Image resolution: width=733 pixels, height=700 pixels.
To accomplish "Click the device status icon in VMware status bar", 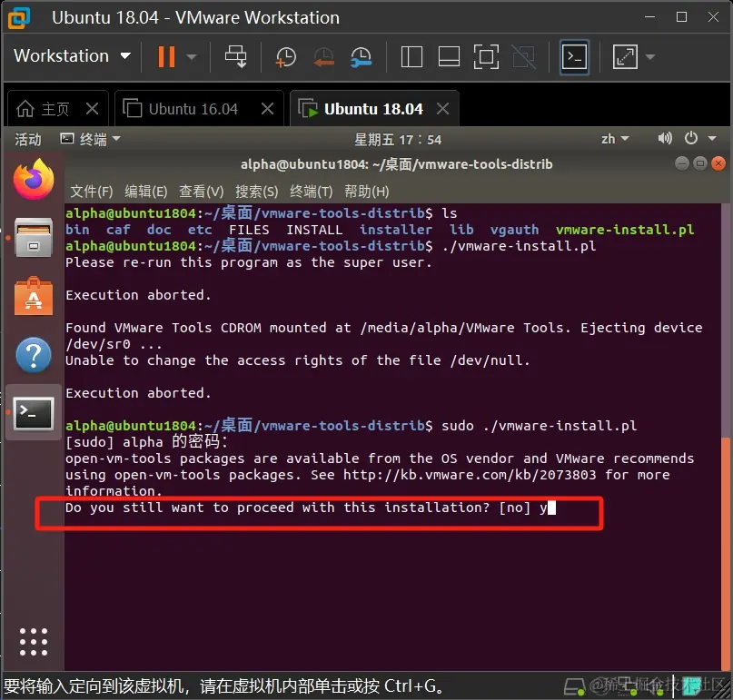I will click(575, 686).
